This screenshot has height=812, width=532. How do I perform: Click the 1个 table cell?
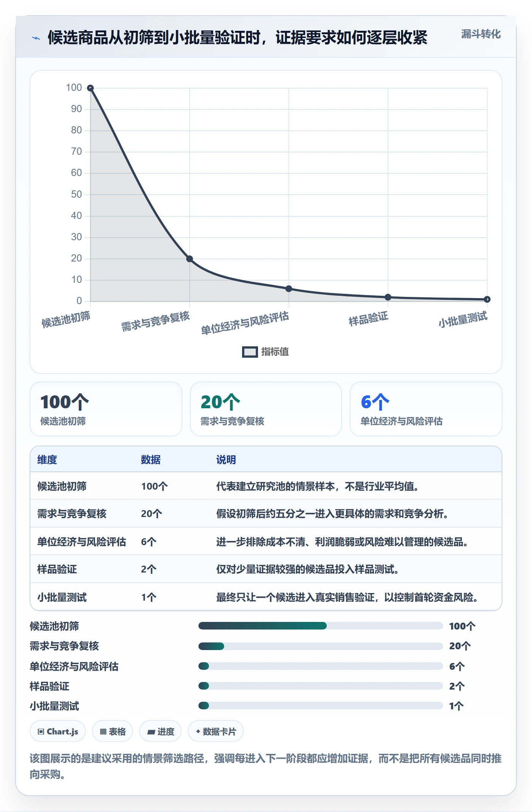pyautogui.click(x=149, y=597)
